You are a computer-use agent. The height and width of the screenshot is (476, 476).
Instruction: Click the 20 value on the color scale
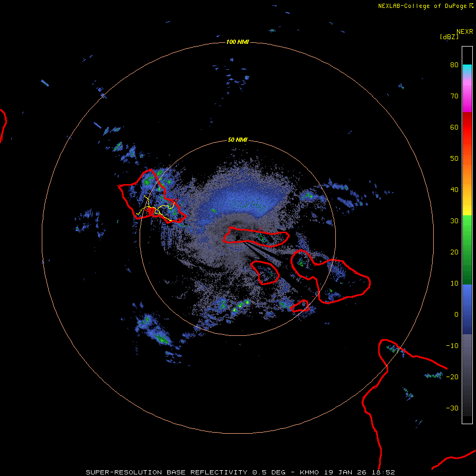click(454, 253)
